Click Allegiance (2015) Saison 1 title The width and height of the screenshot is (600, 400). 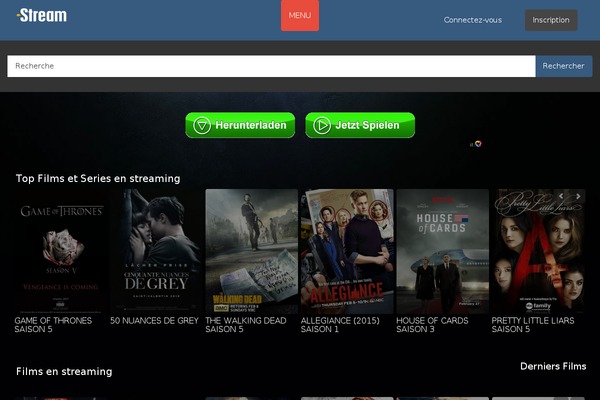coord(340,325)
